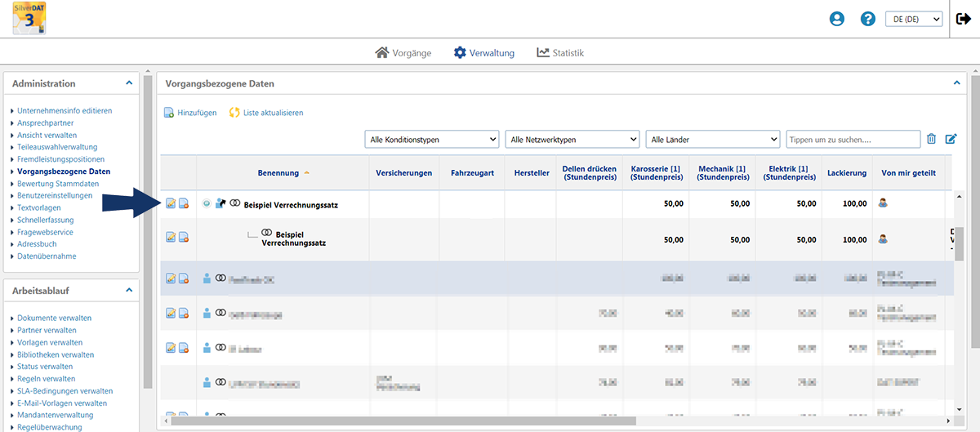
Task: Open SLA-Bedingungen verwalten
Action: (65, 391)
